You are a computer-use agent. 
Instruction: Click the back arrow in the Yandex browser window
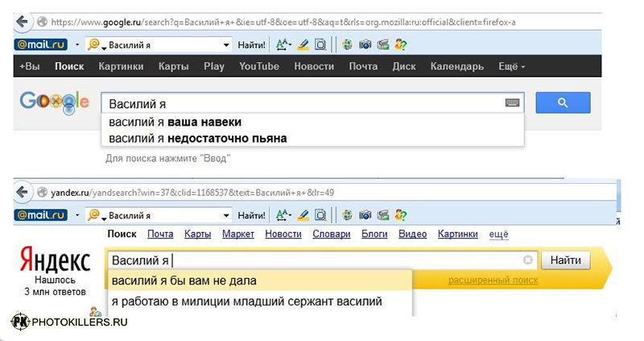[23, 192]
